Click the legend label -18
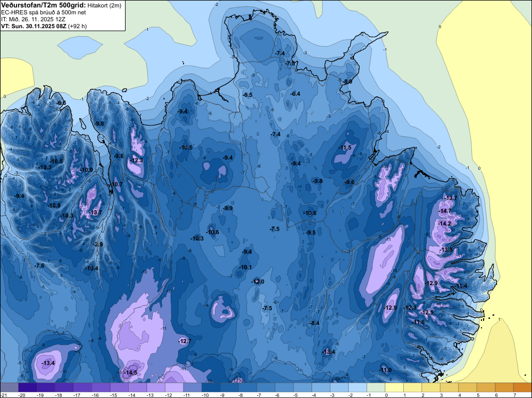 pos(59,395)
